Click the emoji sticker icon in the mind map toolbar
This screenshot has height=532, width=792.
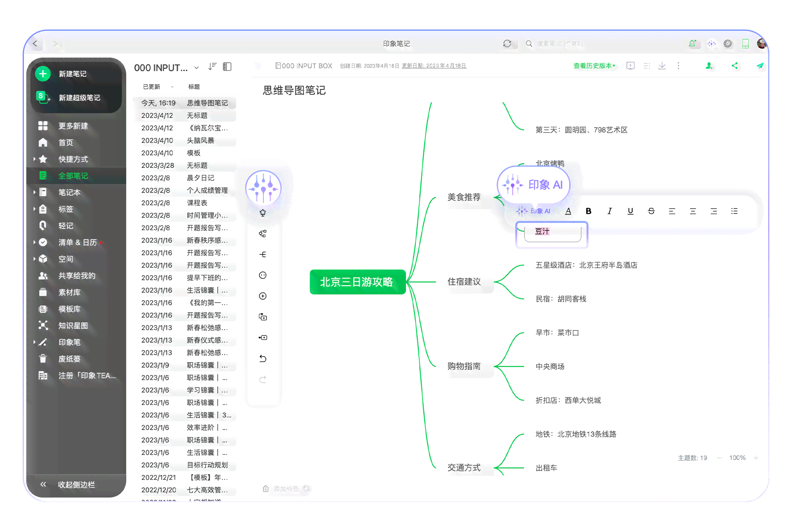point(263,275)
